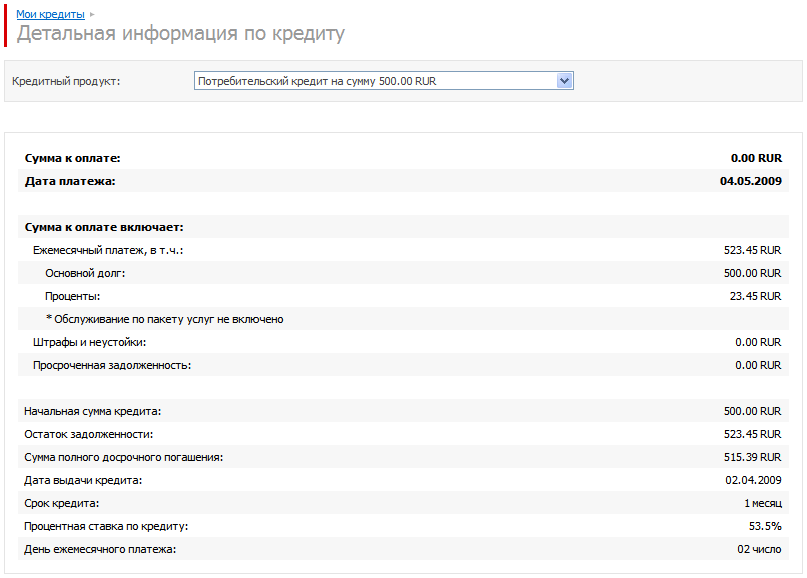The width and height of the screenshot is (807, 578).
Task: Open the 'Мои кредиты' breadcrumb link
Action: [50, 14]
